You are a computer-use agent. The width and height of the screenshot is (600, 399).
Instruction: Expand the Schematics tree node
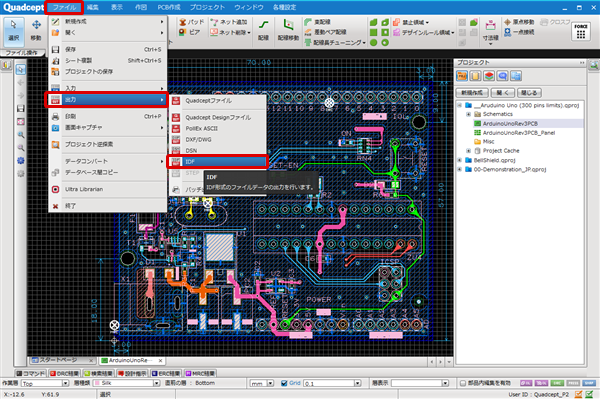(468, 114)
